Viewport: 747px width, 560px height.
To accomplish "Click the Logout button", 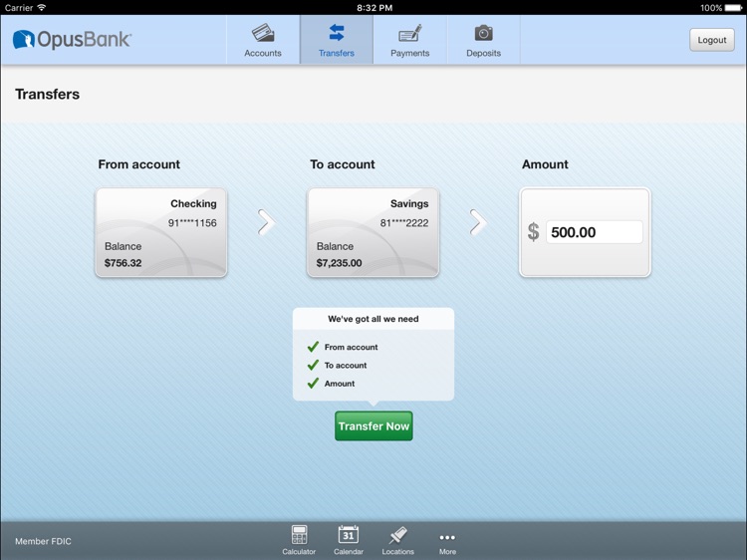I will click(712, 40).
